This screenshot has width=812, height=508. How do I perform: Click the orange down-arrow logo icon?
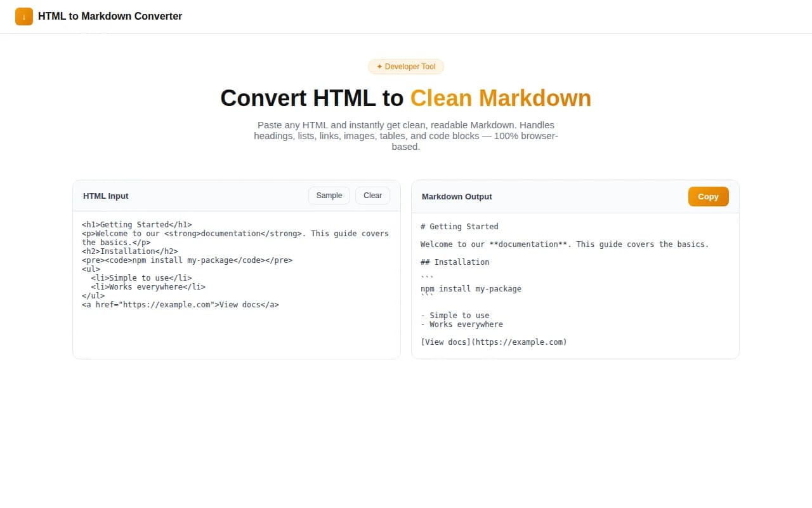click(24, 17)
